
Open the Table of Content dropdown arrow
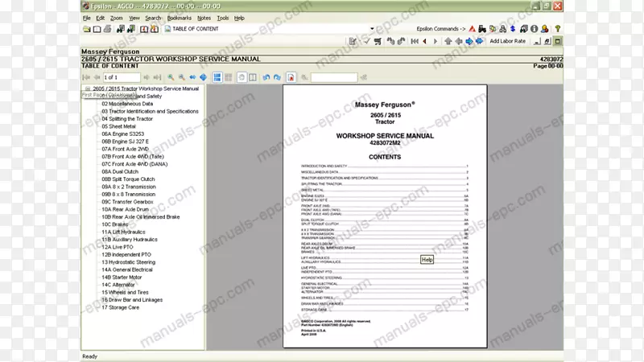pyautogui.click(x=372, y=29)
